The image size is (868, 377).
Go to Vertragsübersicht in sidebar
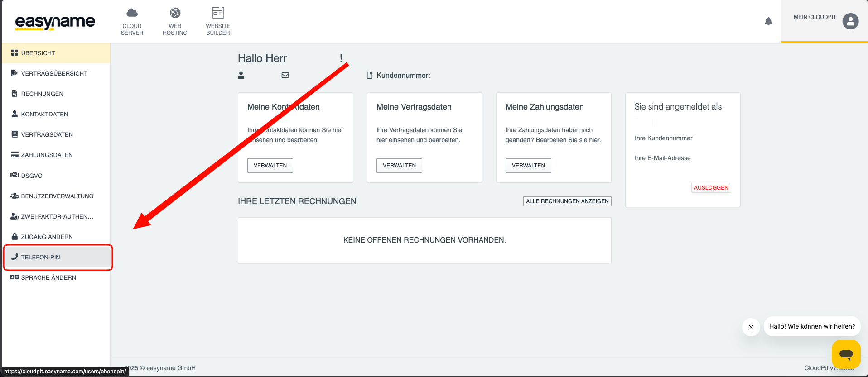tap(54, 73)
